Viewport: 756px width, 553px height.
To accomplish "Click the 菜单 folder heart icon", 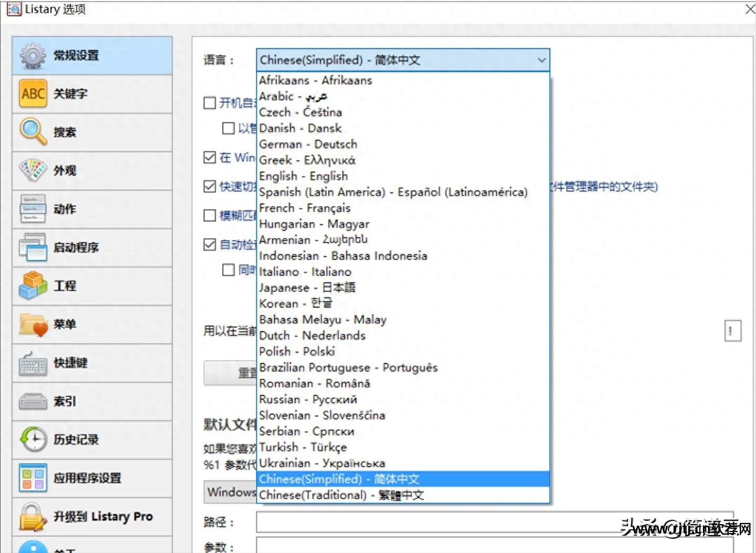I will click(33, 324).
